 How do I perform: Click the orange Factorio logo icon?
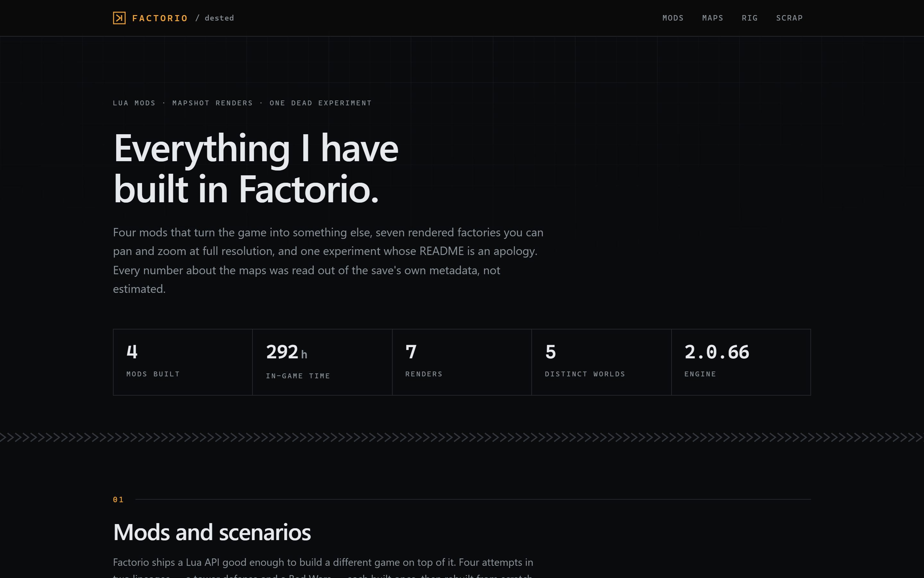coord(119,18)
